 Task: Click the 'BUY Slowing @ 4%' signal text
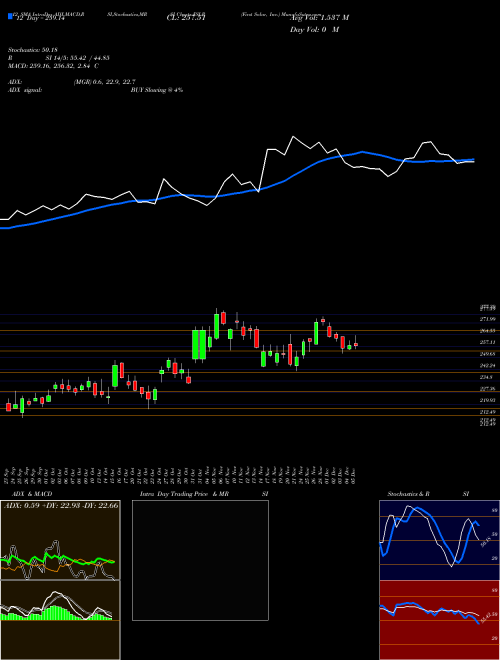[157, 90]
